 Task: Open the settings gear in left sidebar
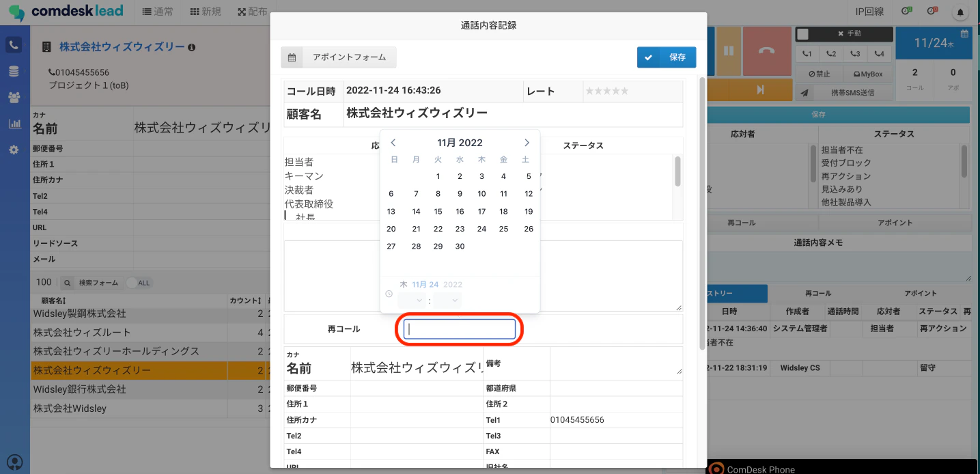(14, 150)
